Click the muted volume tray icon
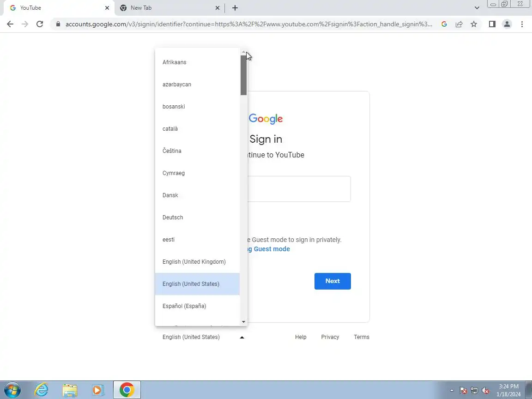The width and height of the screenshot is (532, 399). coord(485,391)
